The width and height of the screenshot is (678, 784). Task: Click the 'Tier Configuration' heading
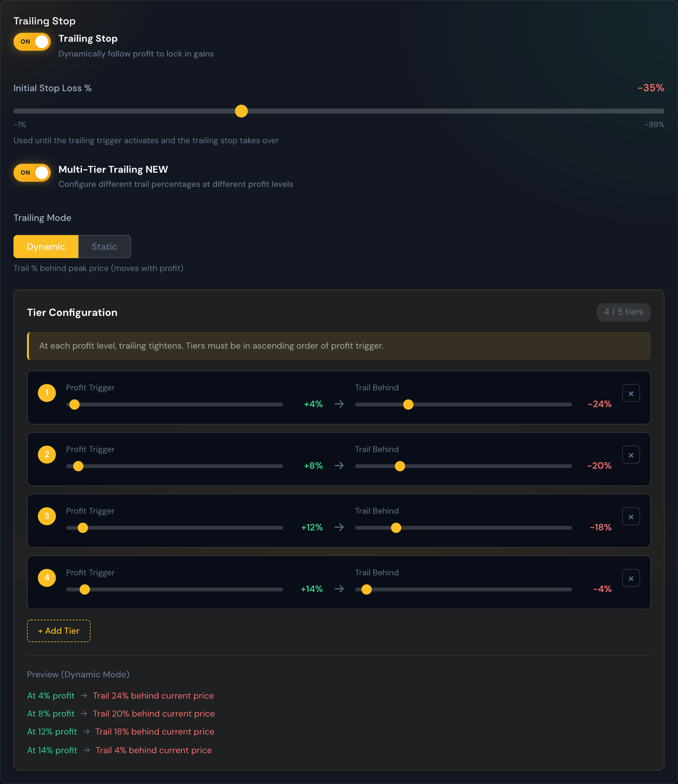72,313
